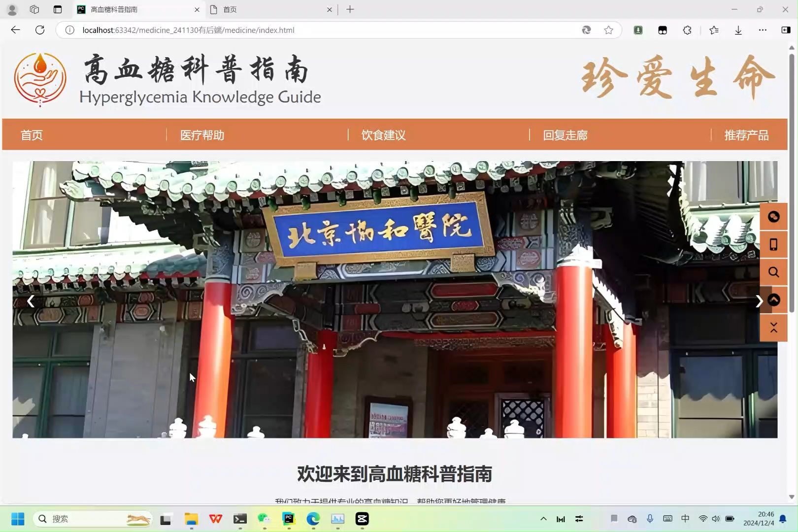View site information icon in address bar
798x532 pixels.
point(70,30)
